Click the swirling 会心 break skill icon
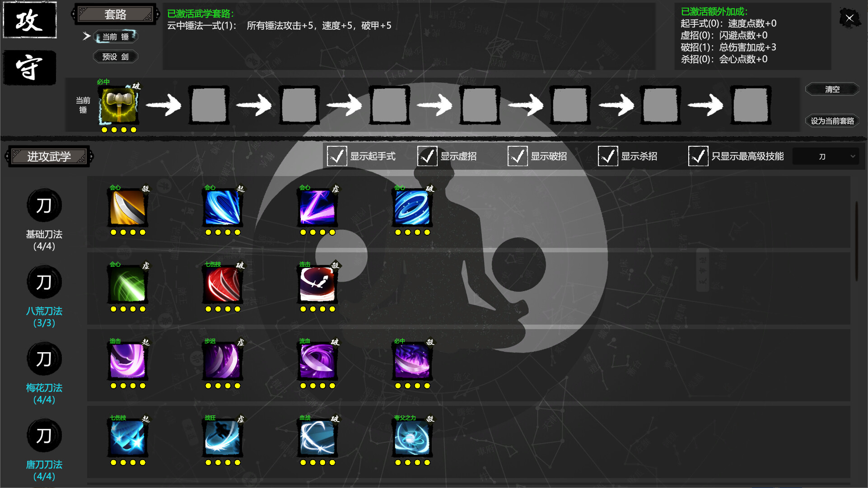The width and height of the screenshot is (868, 488). 412,208
